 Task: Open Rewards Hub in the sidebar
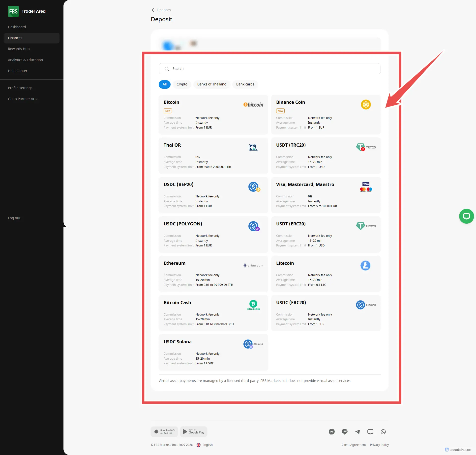[19, 49]
